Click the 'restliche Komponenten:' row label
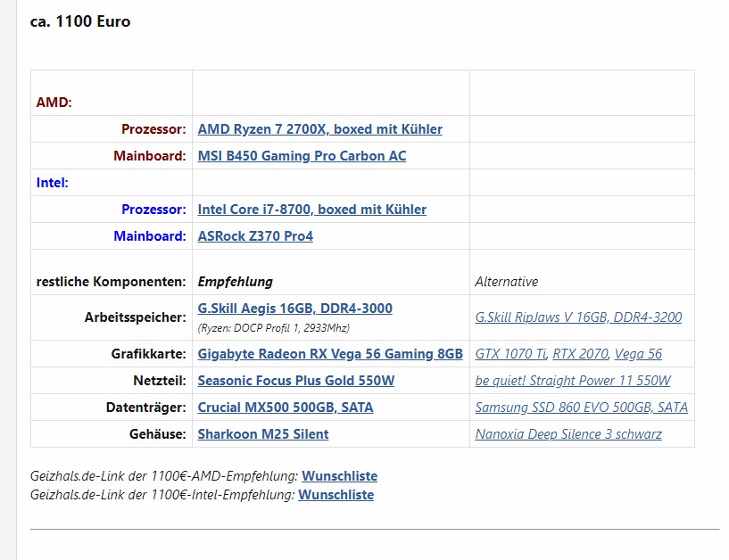The width and height of the screenshot is (729, 560). pos(112,282)
